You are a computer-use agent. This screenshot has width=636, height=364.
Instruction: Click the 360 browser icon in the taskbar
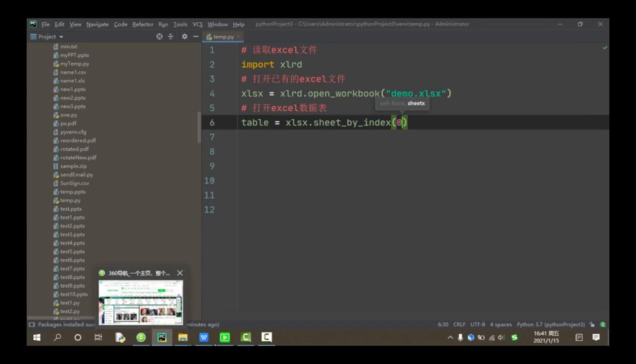(141, 337)
